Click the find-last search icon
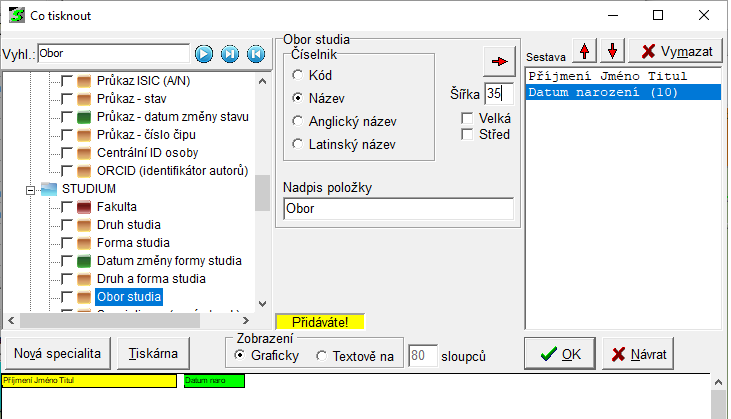Image resolution: width=731 pixels, height=419 pixels. pyautogui.click(x=230, y=54)
